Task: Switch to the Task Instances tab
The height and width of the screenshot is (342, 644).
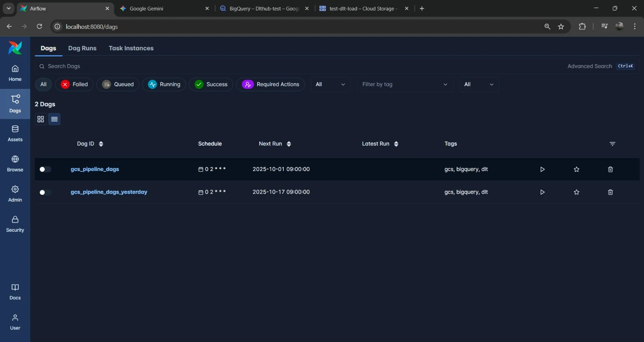Action: click(131, 48)
